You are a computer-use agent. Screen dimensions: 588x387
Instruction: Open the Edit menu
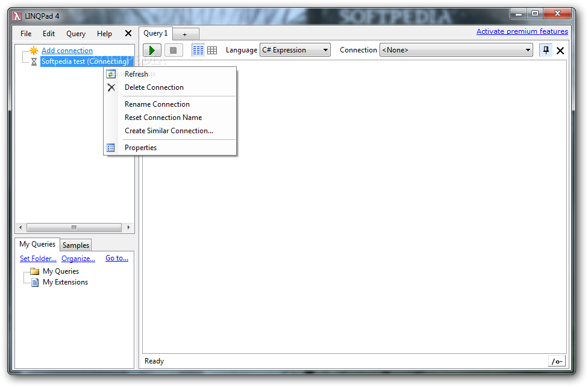coord(49,33)
